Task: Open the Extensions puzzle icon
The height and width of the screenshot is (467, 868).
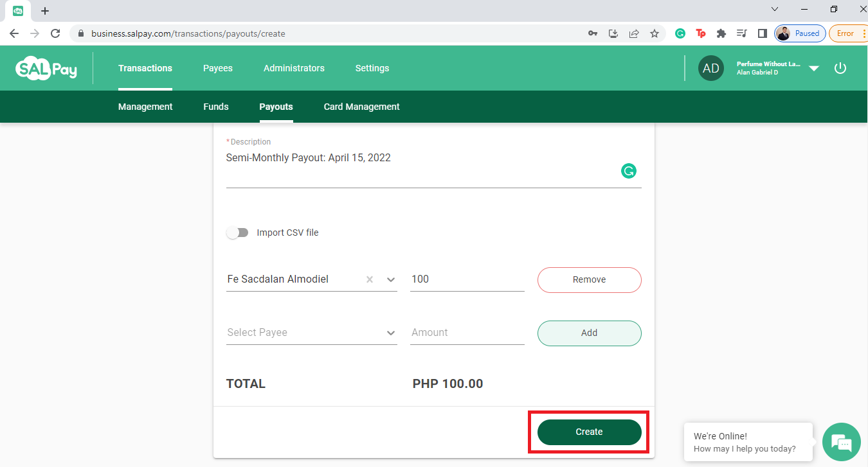Action: (721, 33)
